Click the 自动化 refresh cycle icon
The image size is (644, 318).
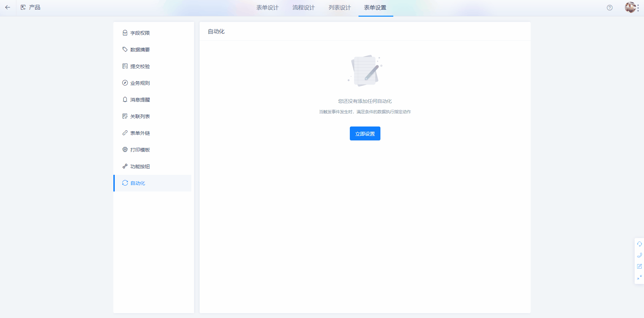tap(125, 183)
